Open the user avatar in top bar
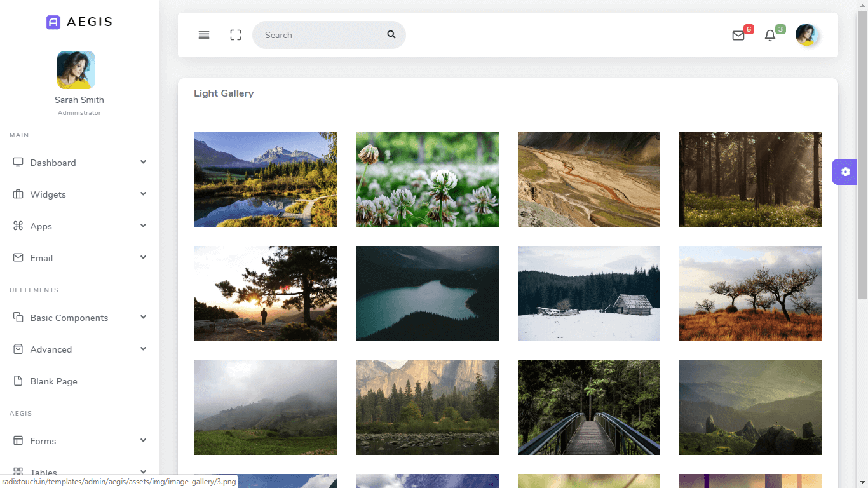The width and height of the screenshot is (868, 488). point(806,35)
